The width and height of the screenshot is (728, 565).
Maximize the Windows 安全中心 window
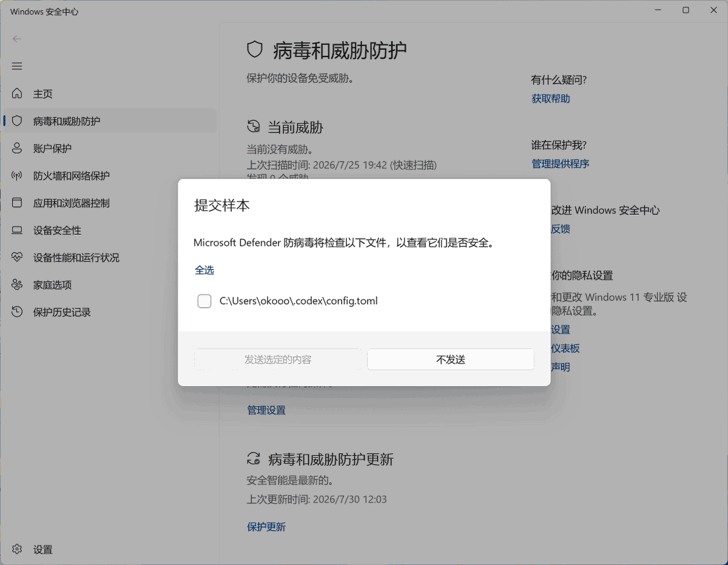[x=686, y=10]
